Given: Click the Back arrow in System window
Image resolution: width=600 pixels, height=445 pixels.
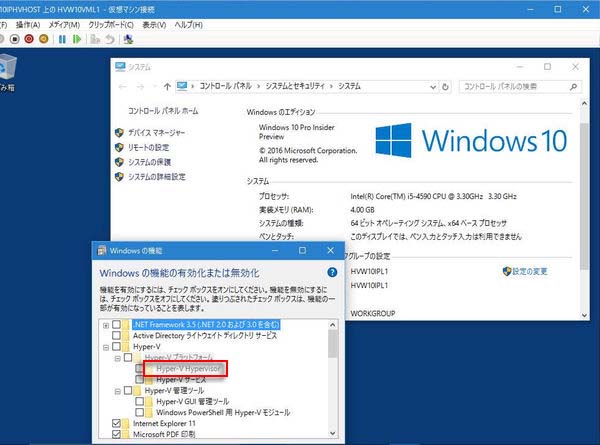Looking at the screenshot, I should click(x=122, y=87).
